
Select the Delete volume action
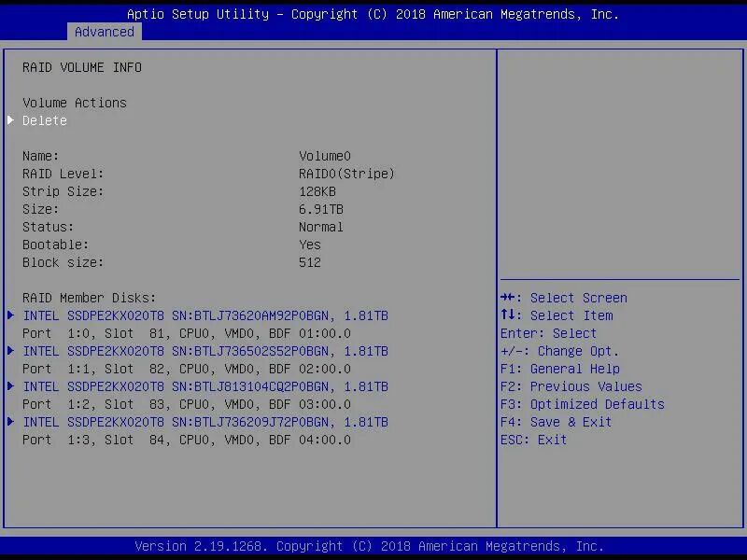(x=45, y=120)
